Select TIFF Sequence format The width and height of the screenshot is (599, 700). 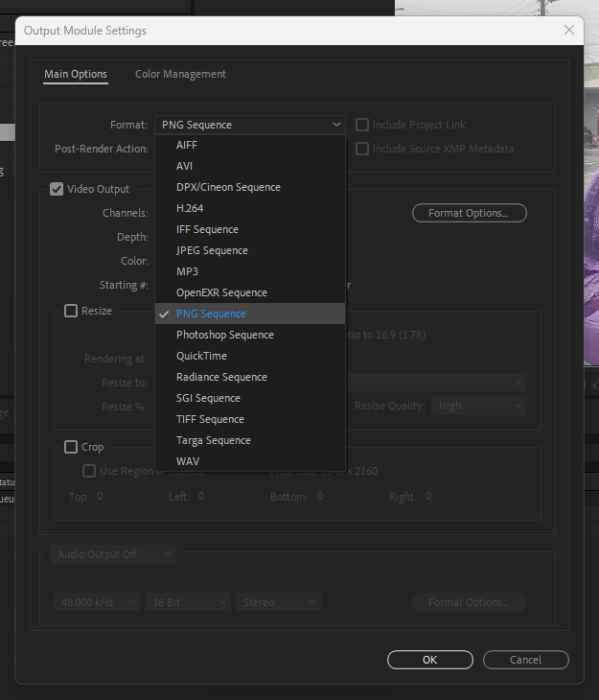[x=210, y=419]
